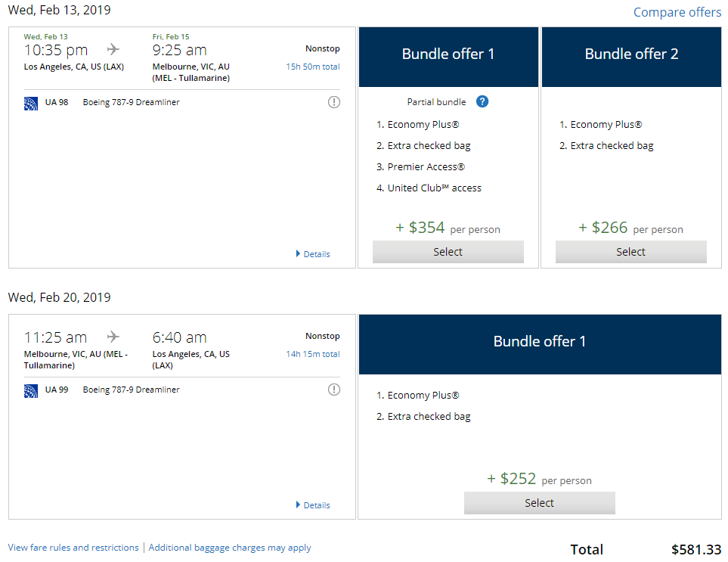
Task: Click the 14h 15m total duration link
Action: pos(312,354)
